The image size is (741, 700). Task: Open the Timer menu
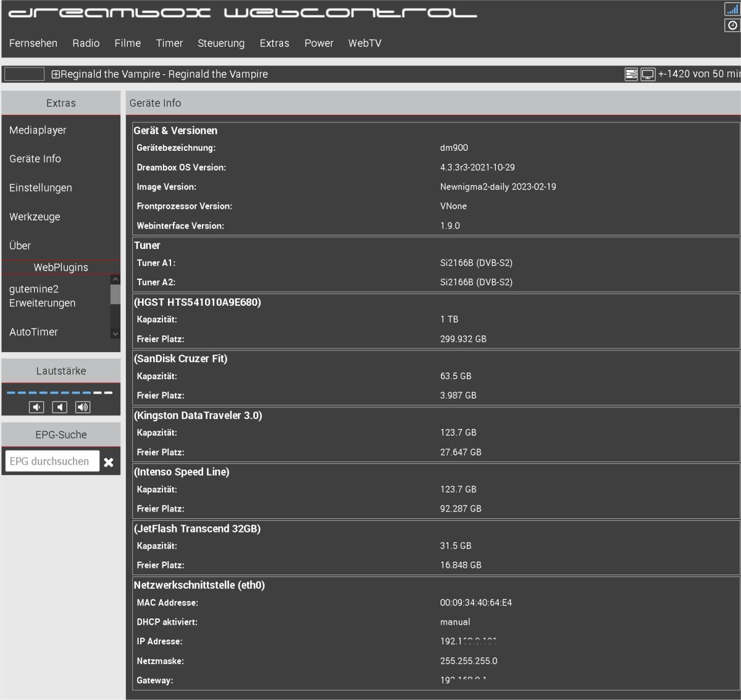point(169,43)
